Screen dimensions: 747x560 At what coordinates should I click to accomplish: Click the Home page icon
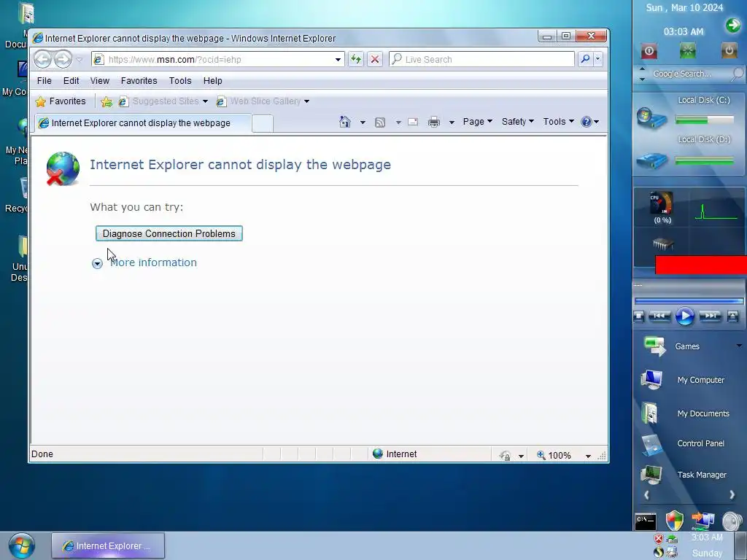coord(345,122)
